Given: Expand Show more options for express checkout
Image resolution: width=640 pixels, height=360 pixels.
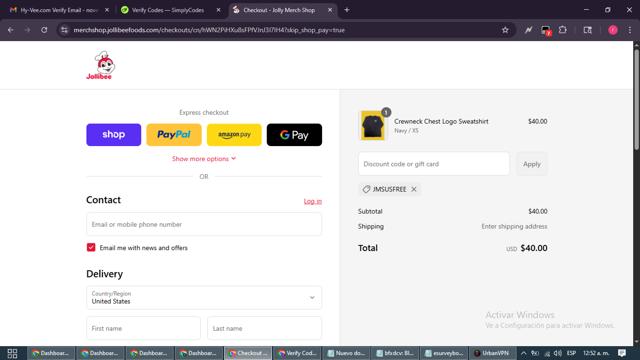Looking at the screenshot, I should pyautogui.click(x=204, y=158).
